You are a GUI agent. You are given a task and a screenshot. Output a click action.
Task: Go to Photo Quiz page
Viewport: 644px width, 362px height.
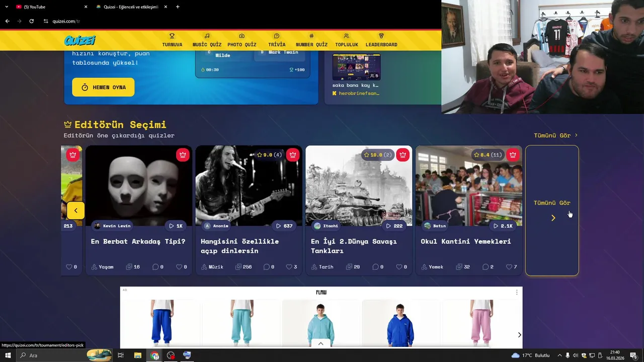[242, 40]
